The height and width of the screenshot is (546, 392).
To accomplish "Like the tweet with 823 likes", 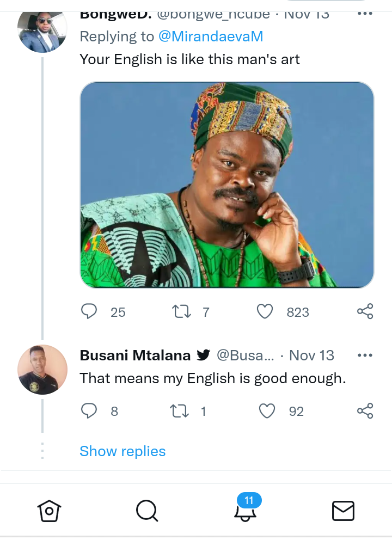I will pyautogui.click(x=265, y=311).
